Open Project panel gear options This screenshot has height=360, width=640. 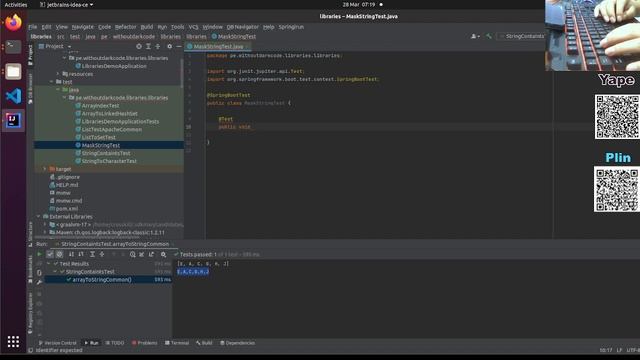point(169,47)
